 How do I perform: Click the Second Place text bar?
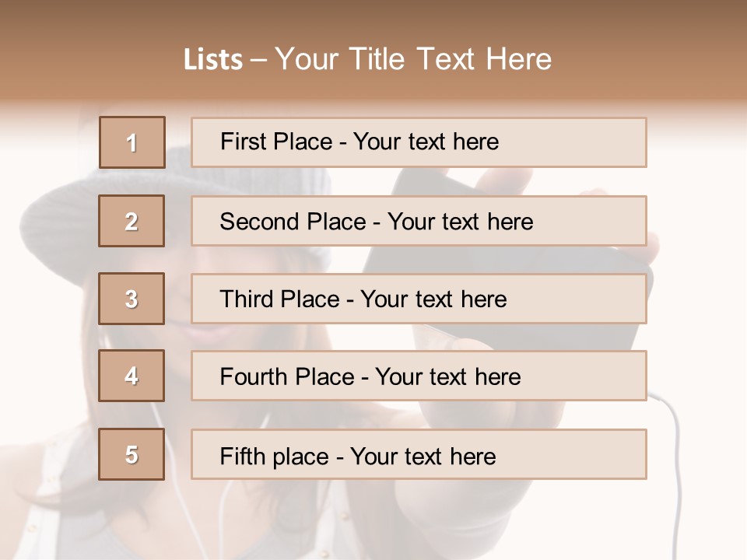coord(419,221)
